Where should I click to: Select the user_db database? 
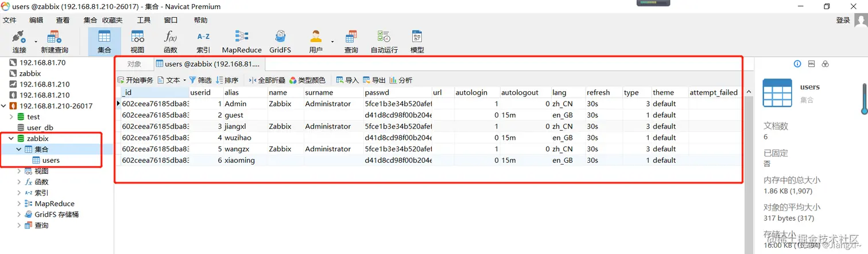[40, 128]
